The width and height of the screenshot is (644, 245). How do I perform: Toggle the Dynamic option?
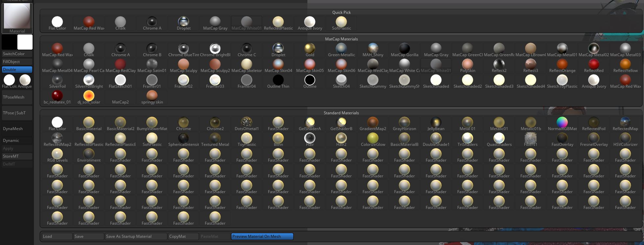(17, 141)
